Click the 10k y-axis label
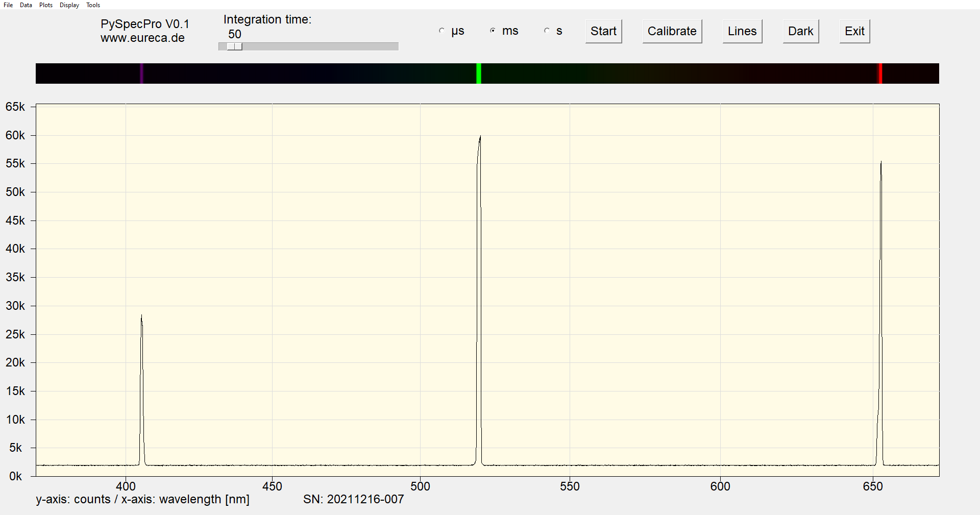This screenshot has height=515, width=980. point(15,420)
